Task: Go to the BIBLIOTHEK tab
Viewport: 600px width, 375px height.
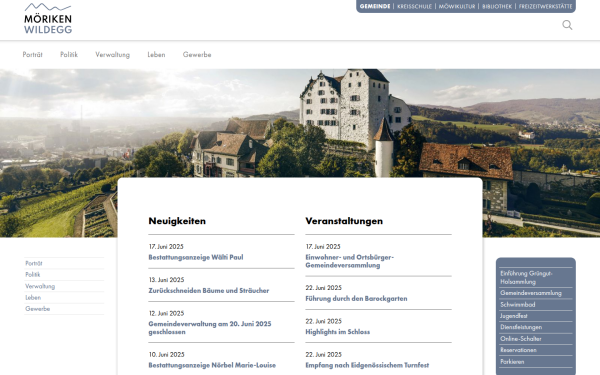Action: (x=497, y=7)
